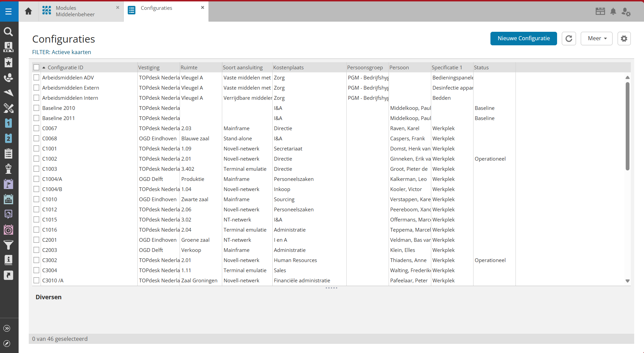The image size is (644, 353).
Task: Open the hamburger main menu
Action: [x=8, y=11]
